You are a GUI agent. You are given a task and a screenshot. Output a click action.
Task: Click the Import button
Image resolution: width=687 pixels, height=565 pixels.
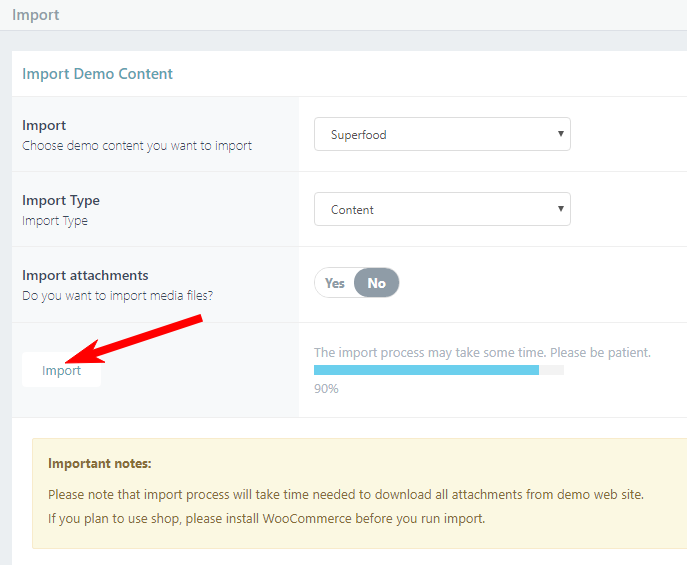[x=61, y=370]
